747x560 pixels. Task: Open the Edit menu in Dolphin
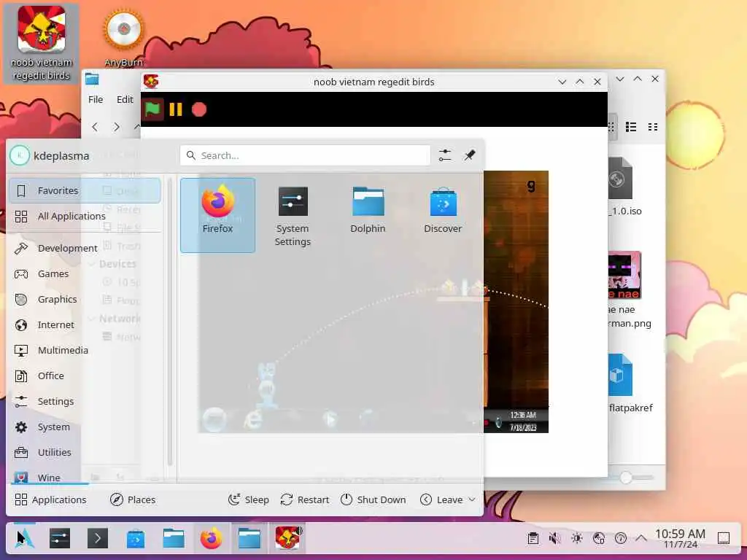[x=125, y=99]
